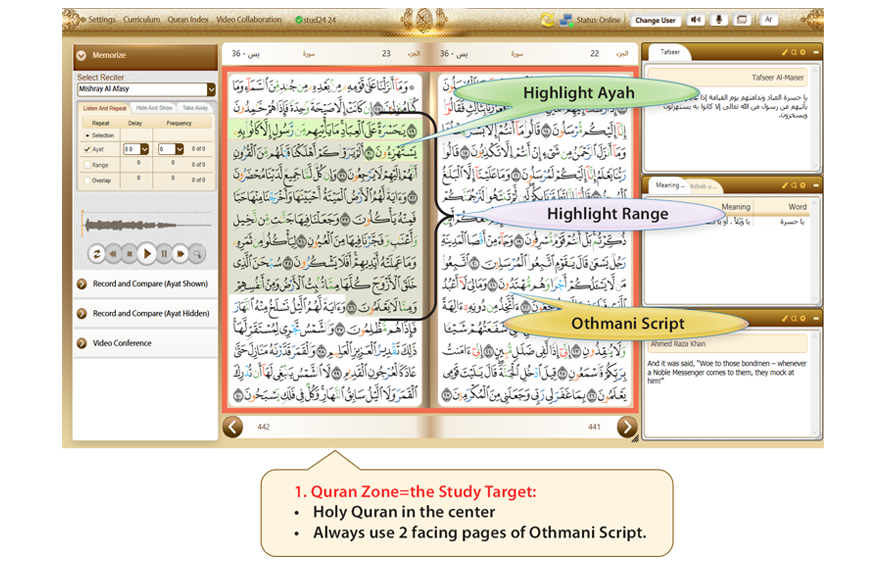The image size is (886, 564).
Task: Open the Curriculum menu
Action: pyautogui.click(x=141, y=20)
